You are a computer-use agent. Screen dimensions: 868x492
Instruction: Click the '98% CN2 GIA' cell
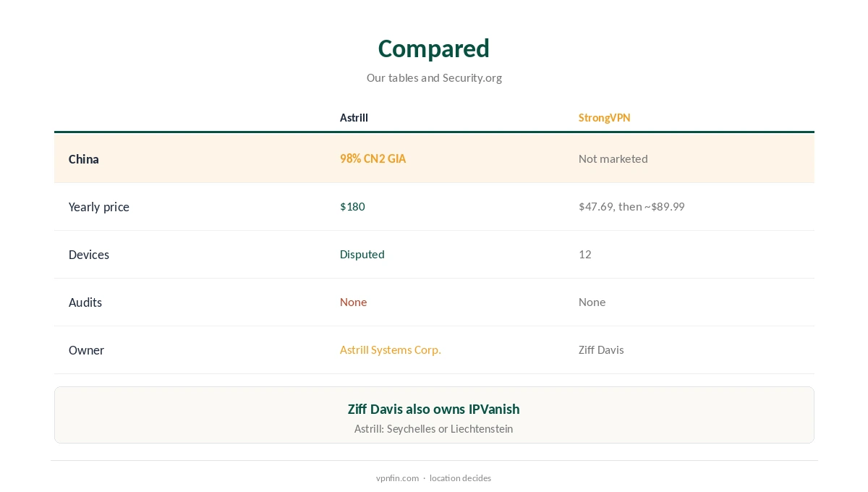(x=373, y=158)
